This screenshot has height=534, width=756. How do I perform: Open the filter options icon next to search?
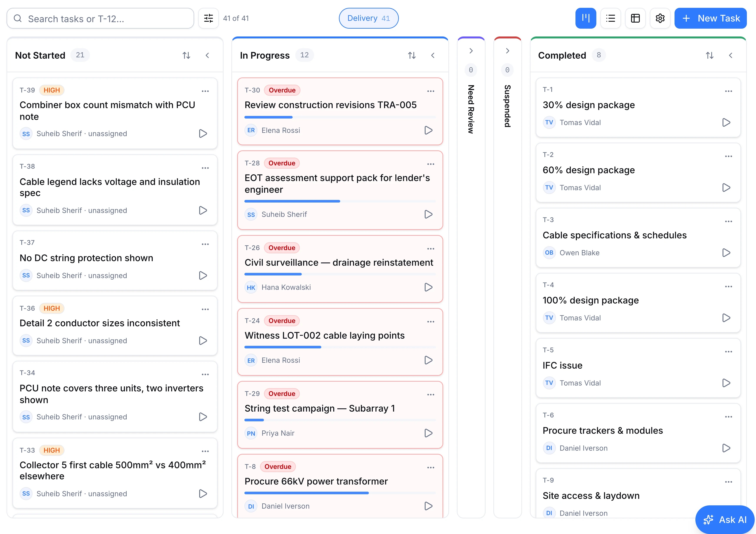208,18
